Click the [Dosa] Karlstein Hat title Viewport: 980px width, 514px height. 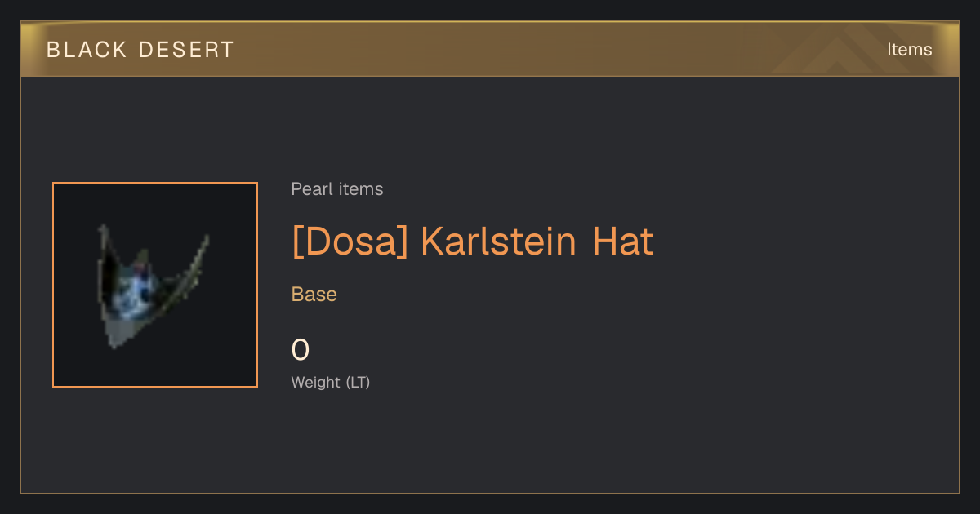[472, 241]
